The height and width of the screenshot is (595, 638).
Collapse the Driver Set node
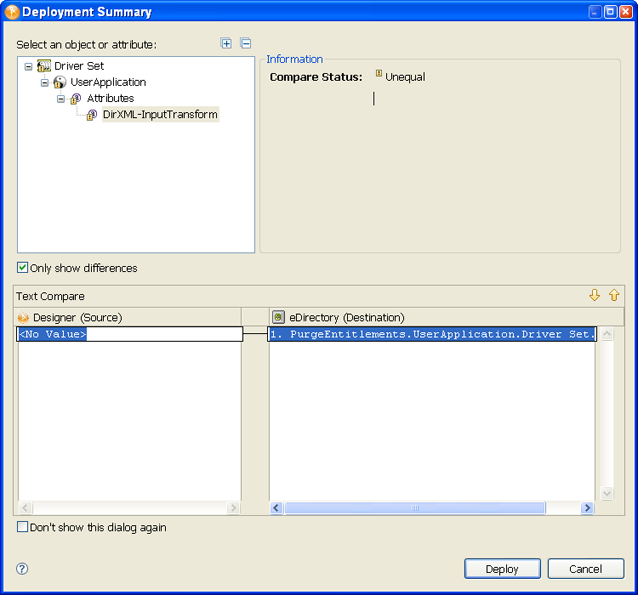click(28, 66)
